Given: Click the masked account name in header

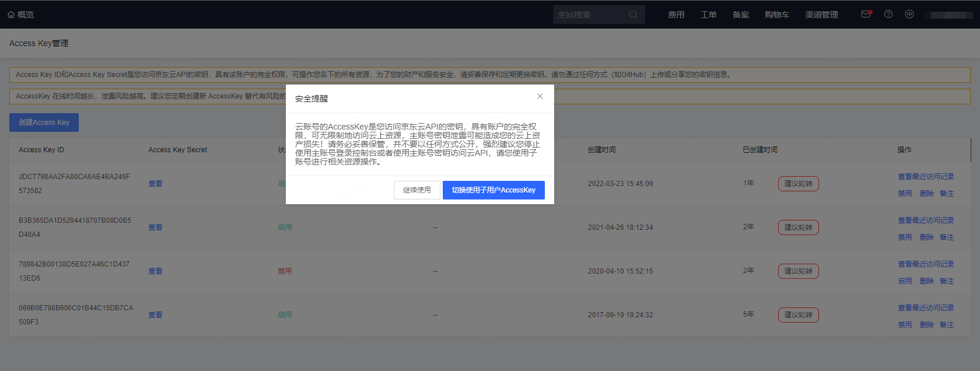Looking at the screenshot, I should pyautogui.click(x=949, y=15).
